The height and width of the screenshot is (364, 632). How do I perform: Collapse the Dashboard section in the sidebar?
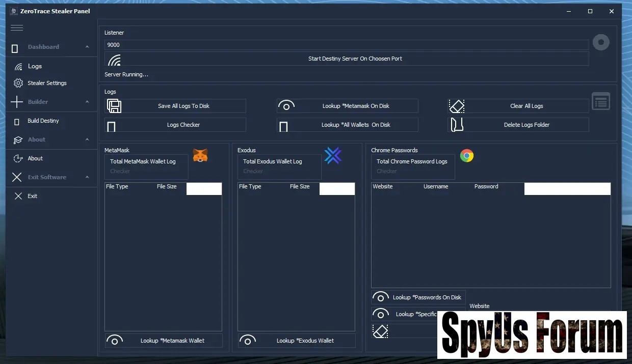click(x=87, y=47)
